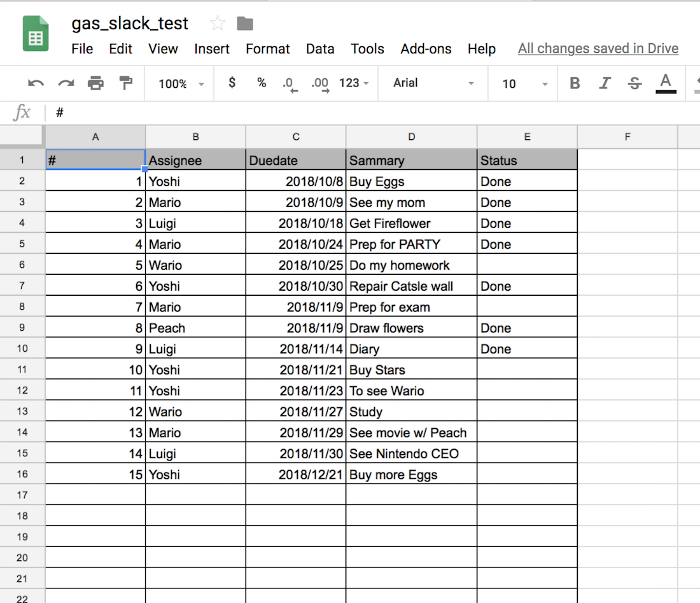Viewport: 700px width, 603px height.
Task: Select row 1 header
Action: click(x=22, y=160)
